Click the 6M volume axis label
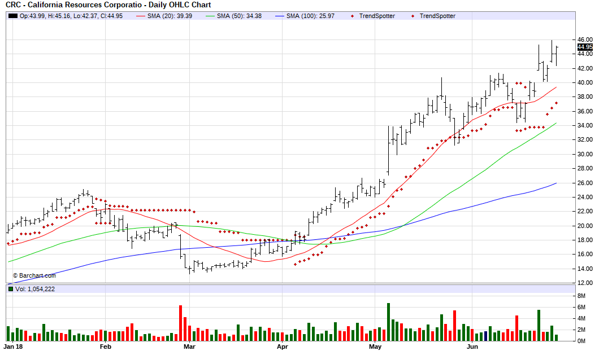 pyautogui.click(x=581, y=307)
